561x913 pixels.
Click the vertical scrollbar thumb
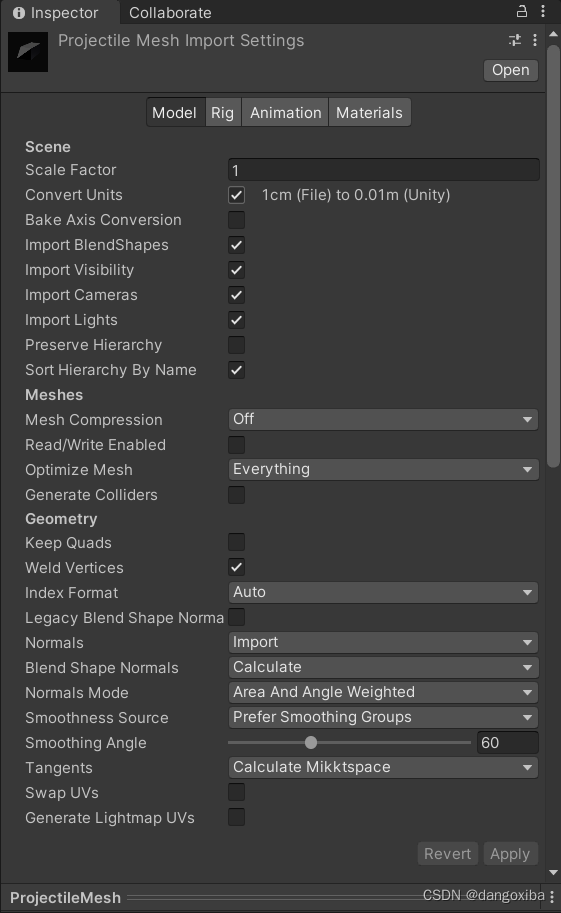tap(553, 256)
